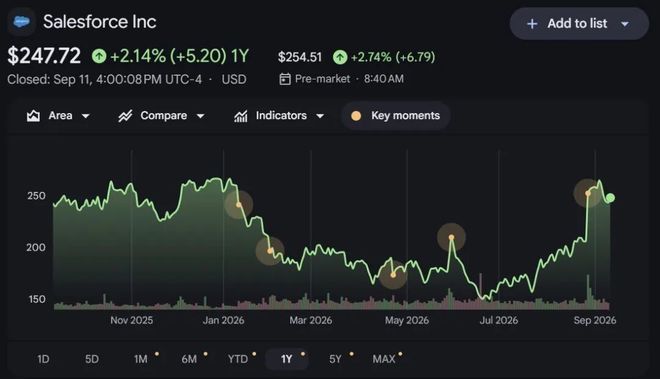Click the Jan 2026 axis label

pyautogui.click(x=224, y=320)
